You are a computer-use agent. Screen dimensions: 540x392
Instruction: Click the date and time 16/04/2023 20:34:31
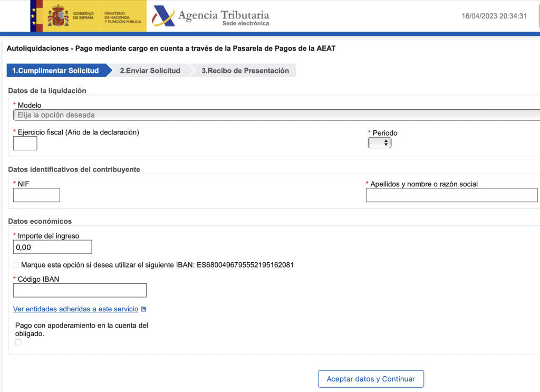[494, 16]
